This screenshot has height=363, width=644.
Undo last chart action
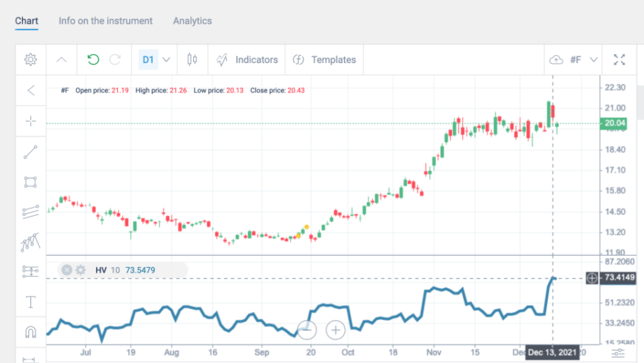[93, 60]
